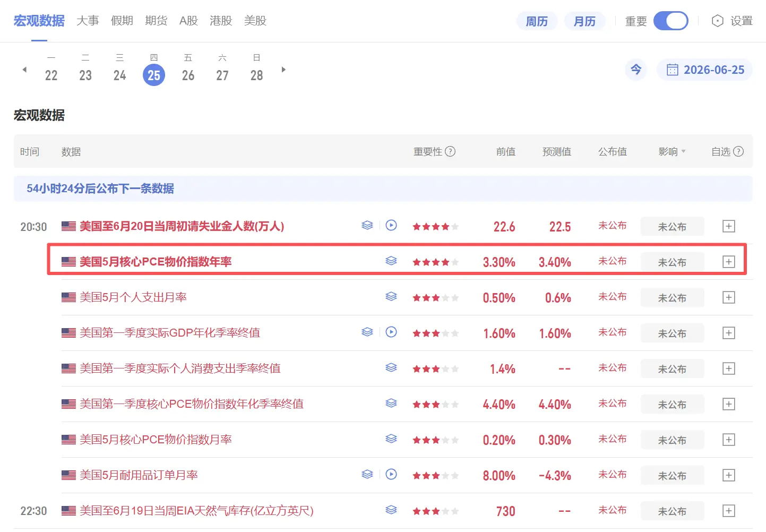Switch to 假期 tab

[122, 21]
